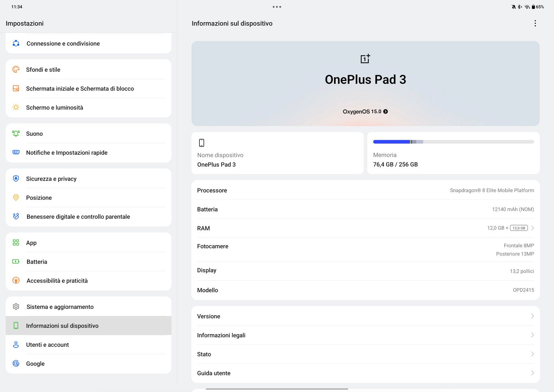The height and width of the screenshot is (392, 554).
Task: Expand the RAM row chevron
Action: tap(533, 228)
